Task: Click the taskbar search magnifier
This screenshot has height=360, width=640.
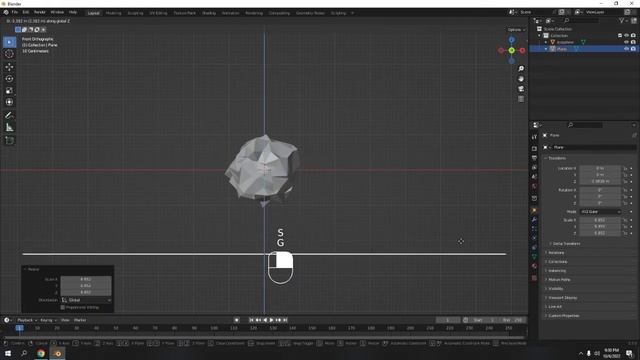Action: pos(24,353)
